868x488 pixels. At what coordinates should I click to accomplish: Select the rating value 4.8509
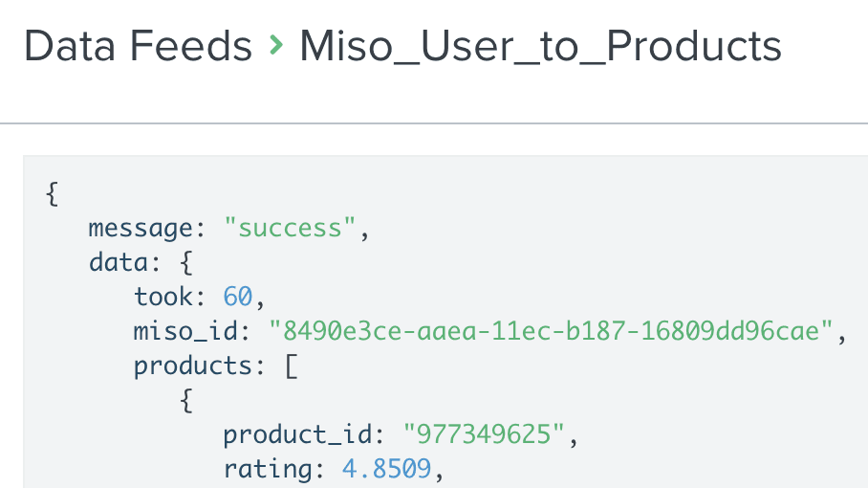pyautogui.click(x=386, y=469)
